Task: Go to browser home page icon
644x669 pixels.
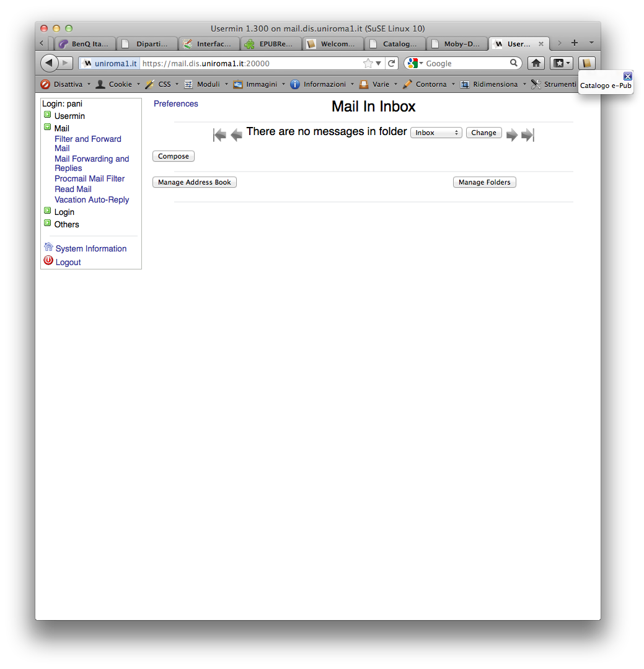Action: click(x=536, y=63)
